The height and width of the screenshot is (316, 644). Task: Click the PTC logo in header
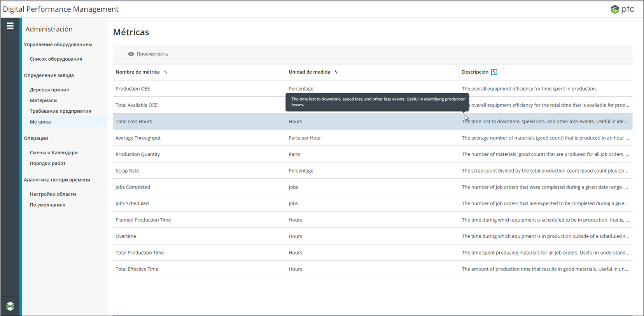622,9
